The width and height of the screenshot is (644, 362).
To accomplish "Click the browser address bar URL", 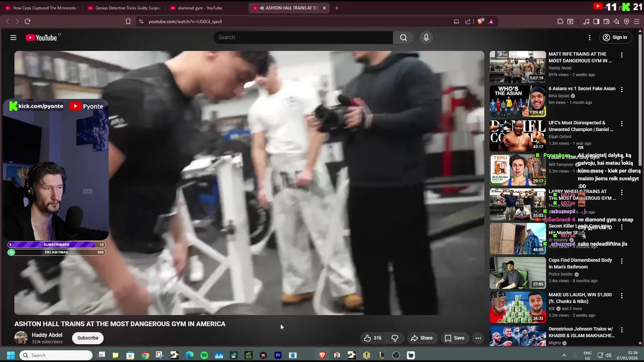I will pyautogui.click(x=185, y=22).
